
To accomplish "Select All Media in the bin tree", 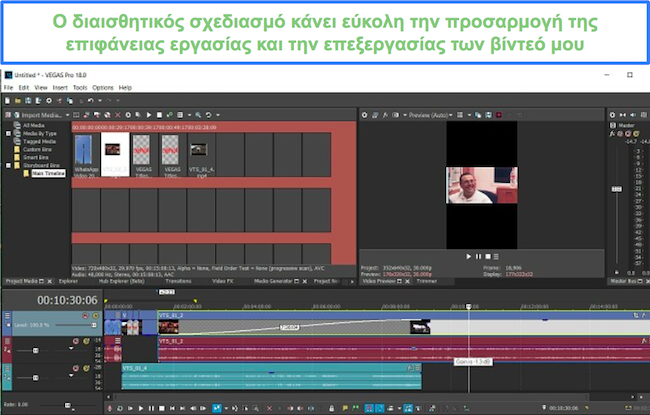I will tap(33, 125).
